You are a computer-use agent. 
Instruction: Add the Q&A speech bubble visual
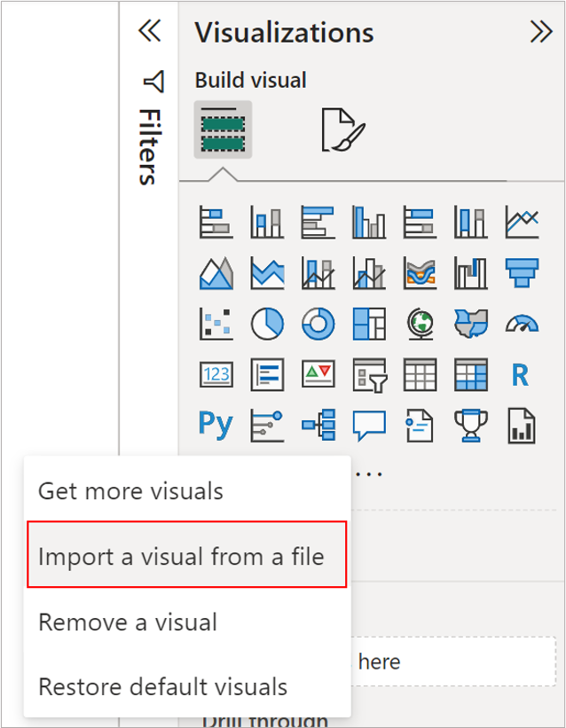point(367,425)
